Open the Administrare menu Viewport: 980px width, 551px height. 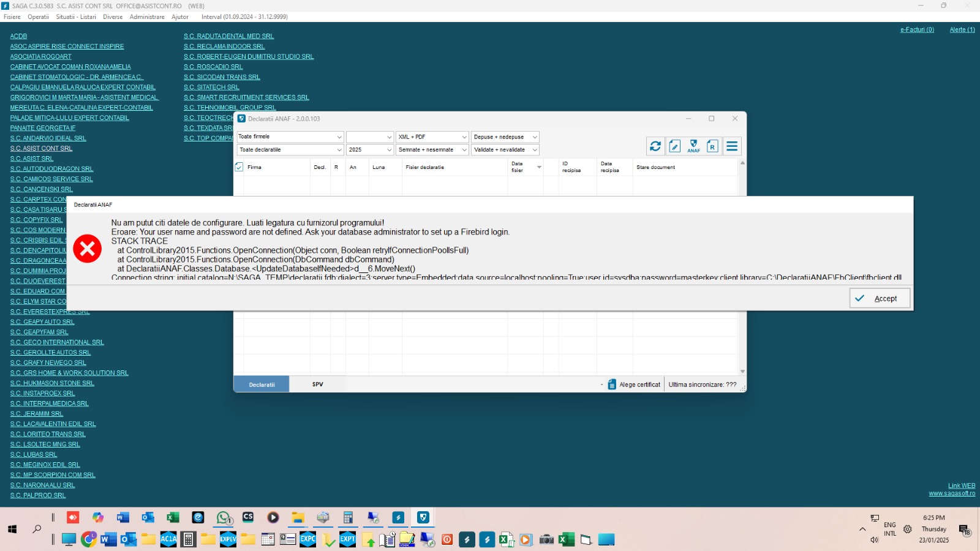click(147, 17)
